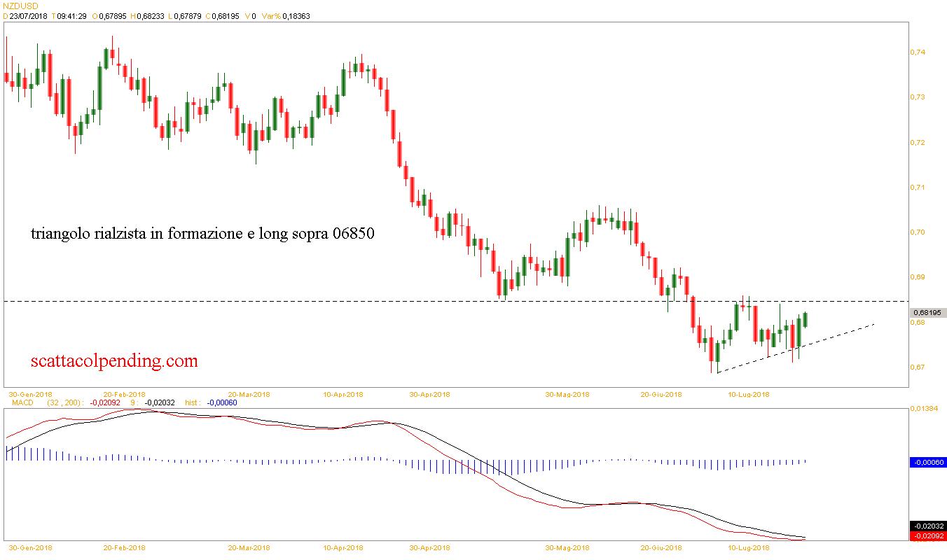Click 30-Mag-2018 date under the price chart

click(x=567, y=394)
